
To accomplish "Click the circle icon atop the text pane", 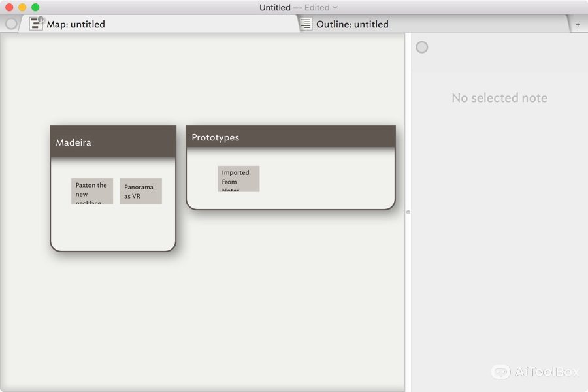I will pyautogui.click(x=422, y=47).
